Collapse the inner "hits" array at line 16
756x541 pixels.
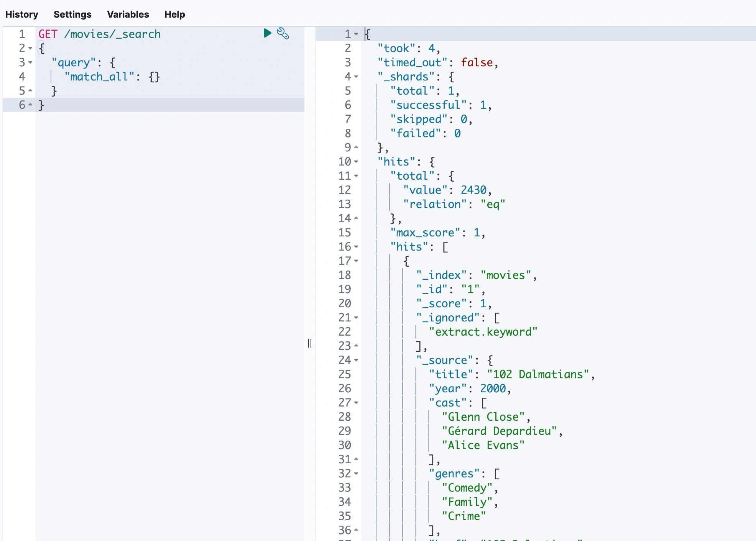coord(356,247)
